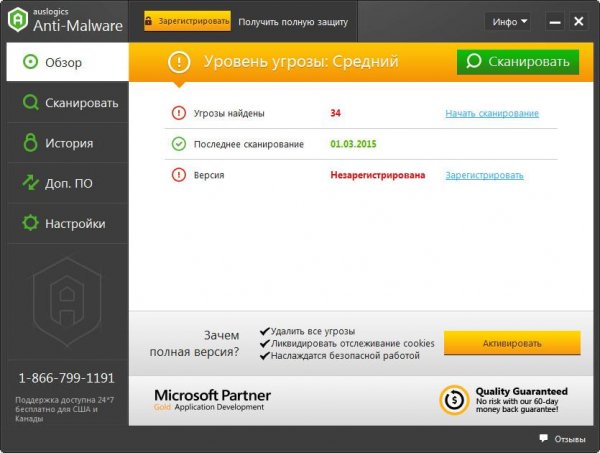Click the support phone number 1-866-799-1191
Screen dimensions: 600x453
(67, 378)
